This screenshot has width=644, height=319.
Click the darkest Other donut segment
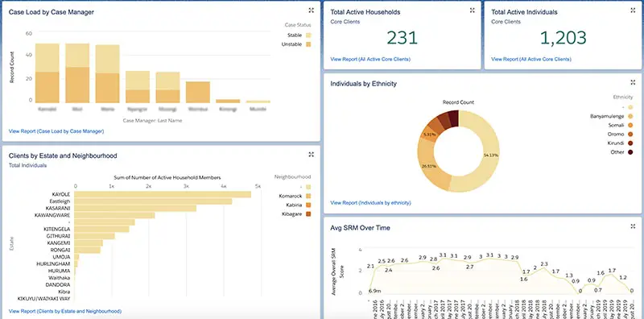point(453,118)
